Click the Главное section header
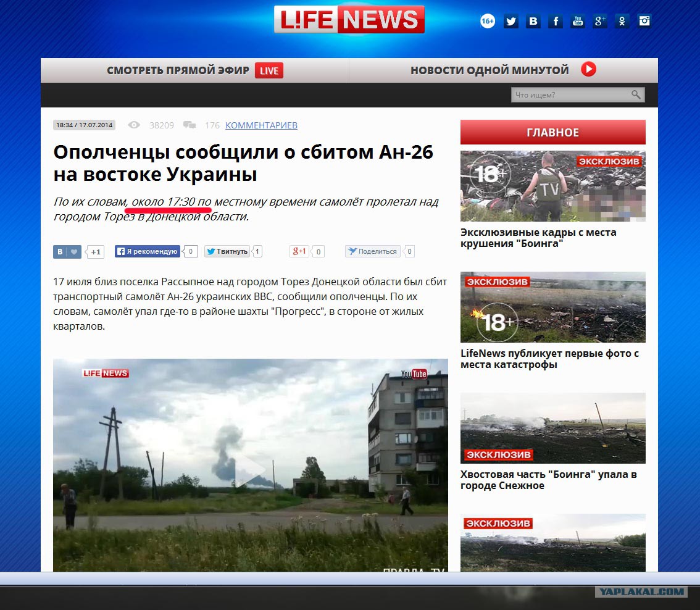This screenshot has width=700, height=610. (x=552, y=132)
